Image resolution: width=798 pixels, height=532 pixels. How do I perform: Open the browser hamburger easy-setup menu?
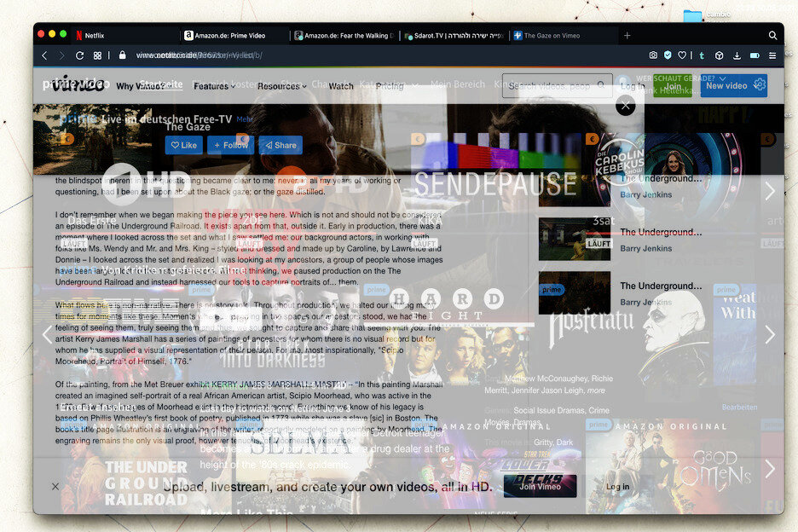click(772, 55)
